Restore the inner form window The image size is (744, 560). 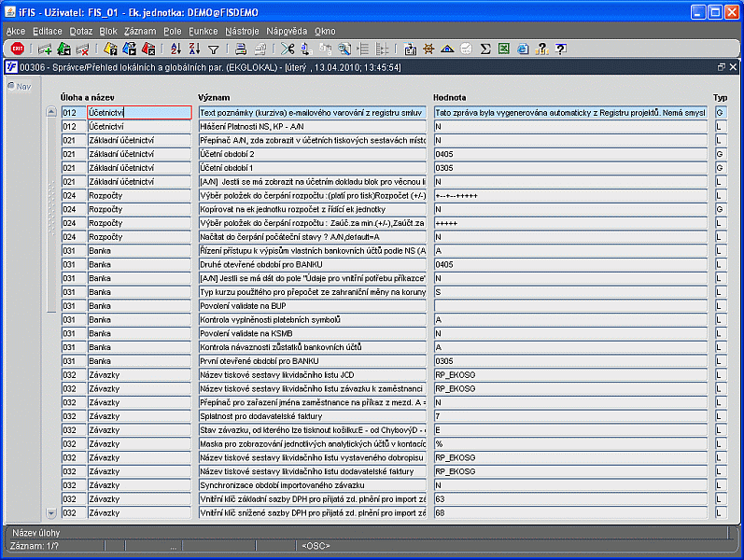click(722, 67)
